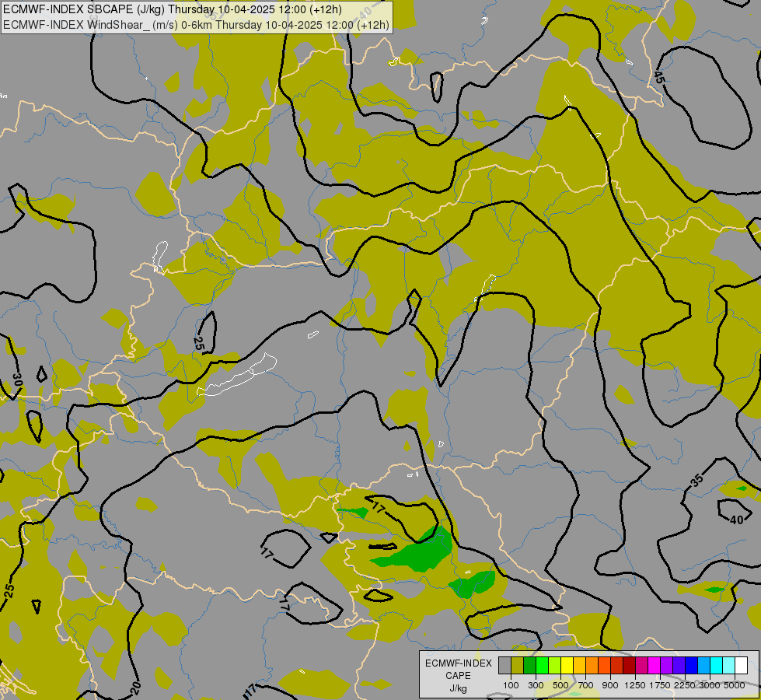
Task: Click the 1750 legend value
Action: (x=660, y=685)
